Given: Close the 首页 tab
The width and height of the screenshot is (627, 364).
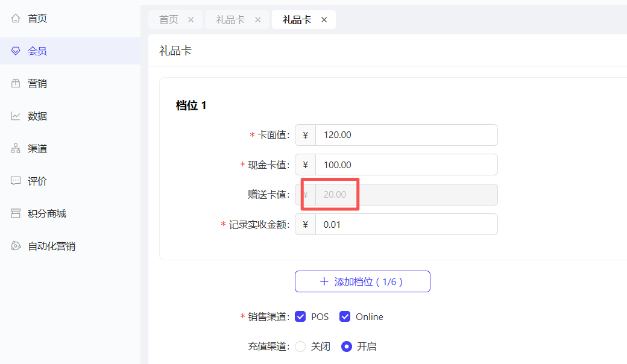Looking at the screenshot, I should pos(191,20).
